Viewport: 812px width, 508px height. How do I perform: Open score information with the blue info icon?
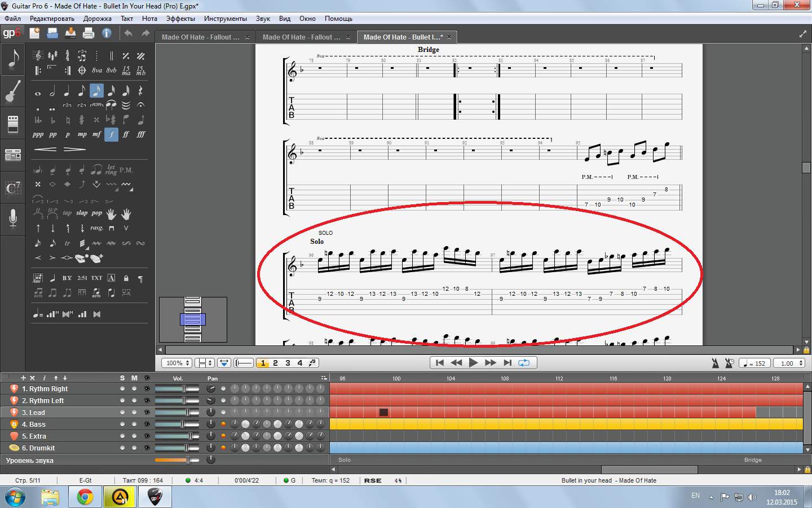click(x=106, y=33)
